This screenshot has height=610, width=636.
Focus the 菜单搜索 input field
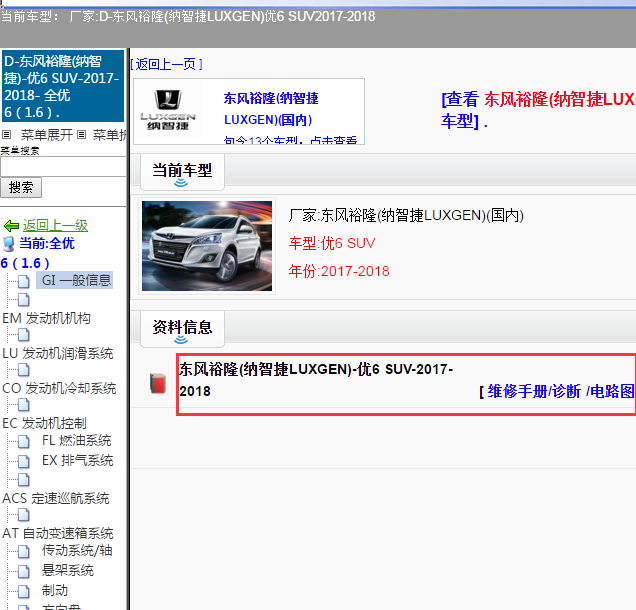(63, 167)
